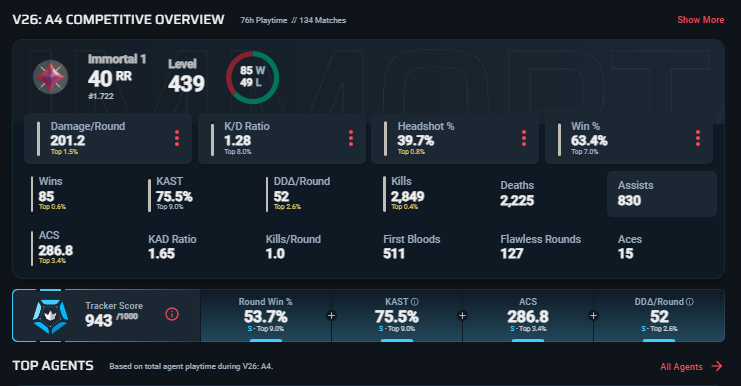Click the plus icon between KAST and ACS
Screen dimensions: 741x386
point(463,316)
